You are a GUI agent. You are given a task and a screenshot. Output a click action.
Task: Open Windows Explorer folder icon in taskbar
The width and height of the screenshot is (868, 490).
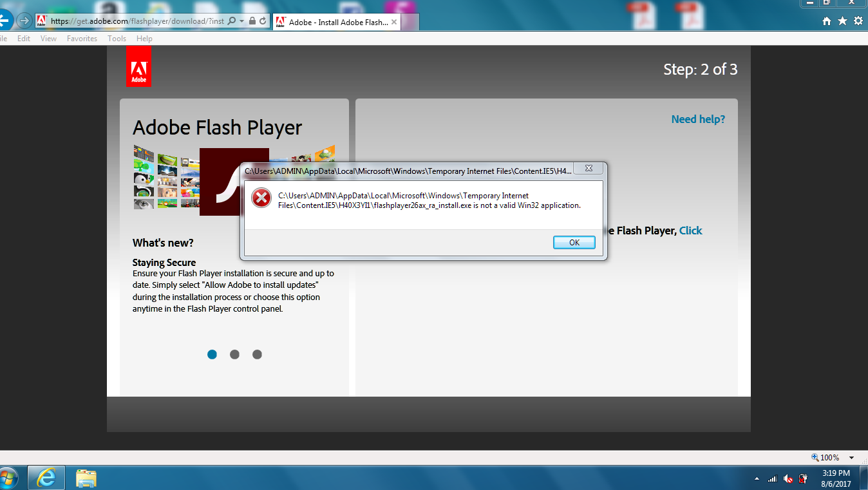(86, 478)
